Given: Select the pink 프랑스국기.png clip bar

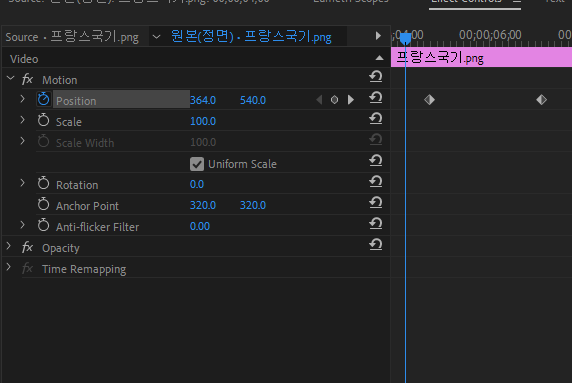Looking at the screenshot, I should [x=482, y=58].
